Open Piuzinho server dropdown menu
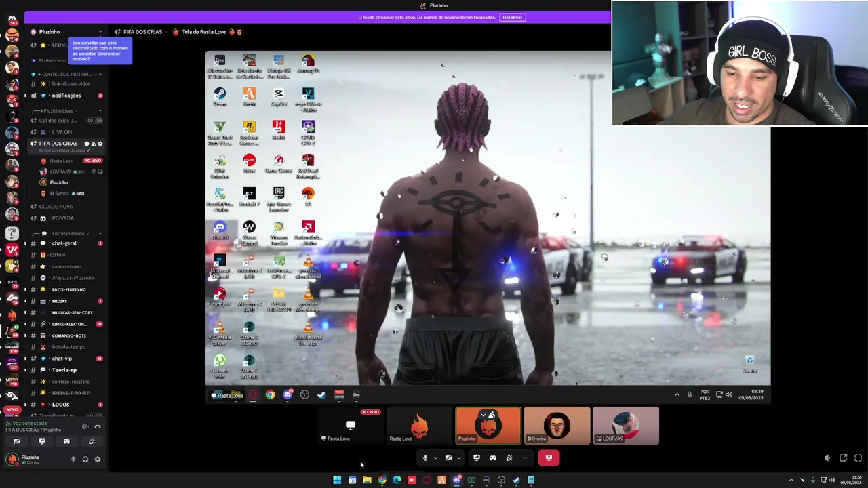868x488 pixels. (x=100, y=32)
